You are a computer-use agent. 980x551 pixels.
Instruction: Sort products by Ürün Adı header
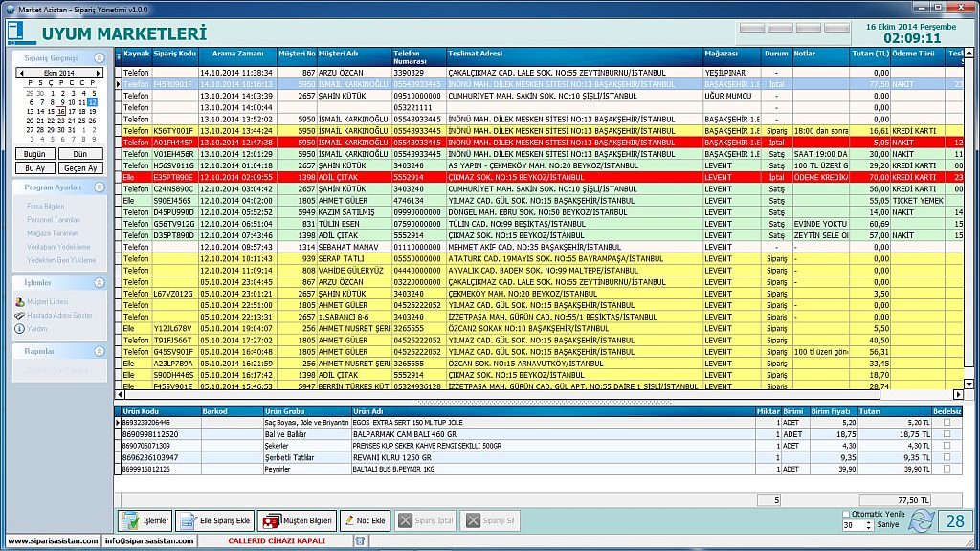(553, 411)
